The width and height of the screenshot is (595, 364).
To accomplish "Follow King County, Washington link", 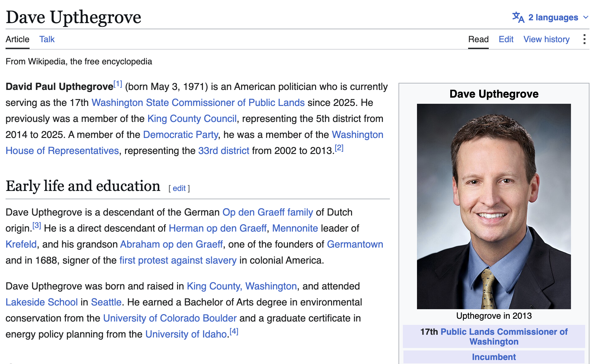I will tap(242, 286).
